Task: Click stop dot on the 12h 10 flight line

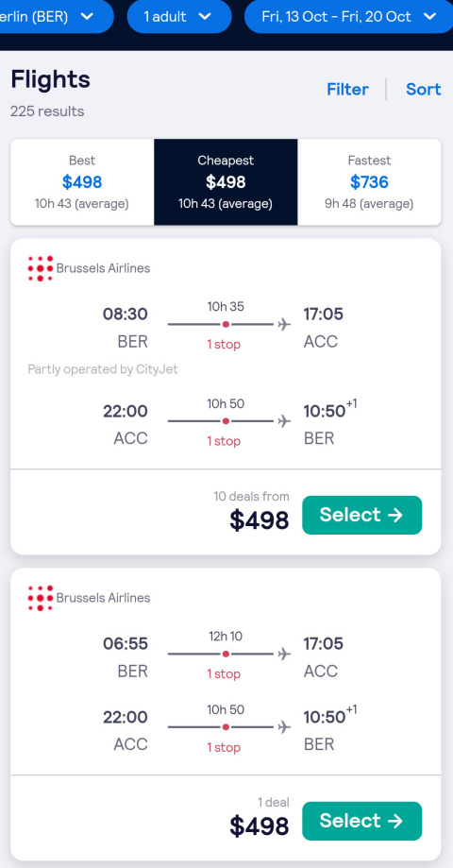Action: click(x=226, y=654)
